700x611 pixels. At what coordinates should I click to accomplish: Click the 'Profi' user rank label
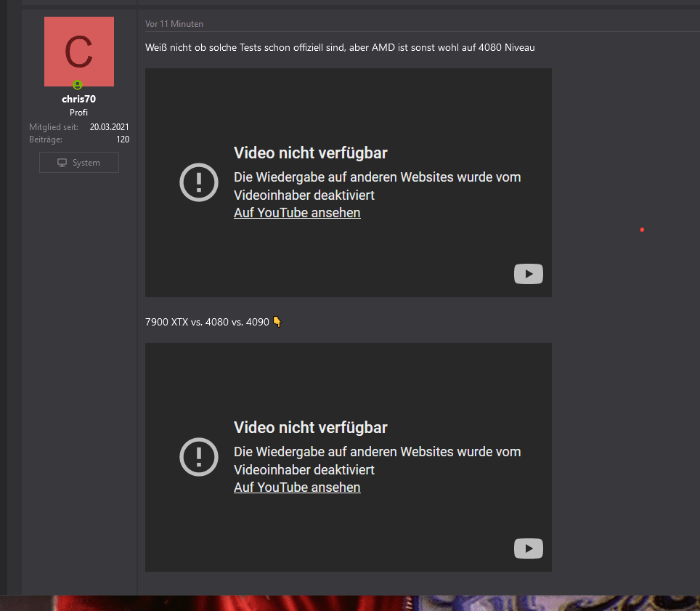(78, 113)
